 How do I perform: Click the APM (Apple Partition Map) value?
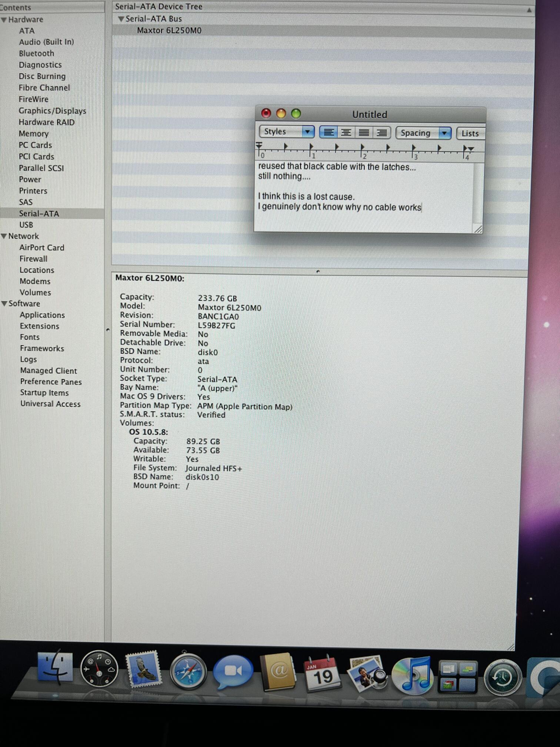(x=245, y=407)
